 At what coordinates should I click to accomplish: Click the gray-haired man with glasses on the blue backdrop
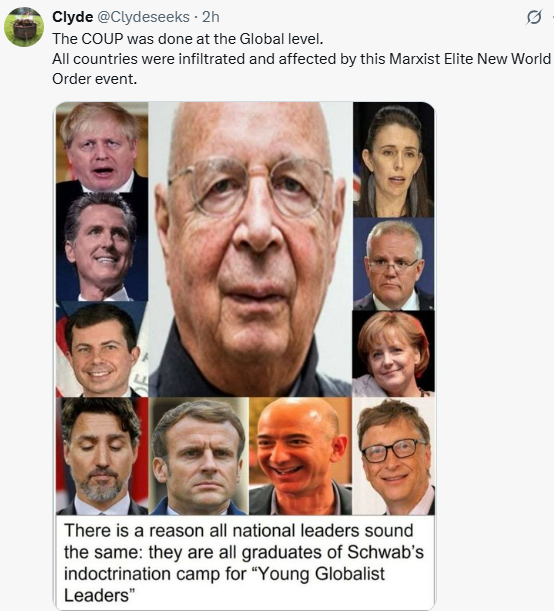(393, 264)
